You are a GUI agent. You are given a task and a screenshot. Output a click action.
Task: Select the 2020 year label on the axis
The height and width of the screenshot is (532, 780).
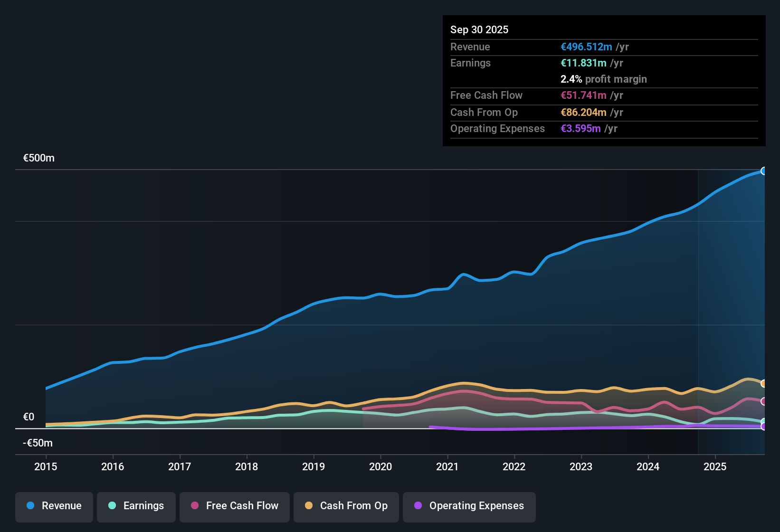pos(380,467)
